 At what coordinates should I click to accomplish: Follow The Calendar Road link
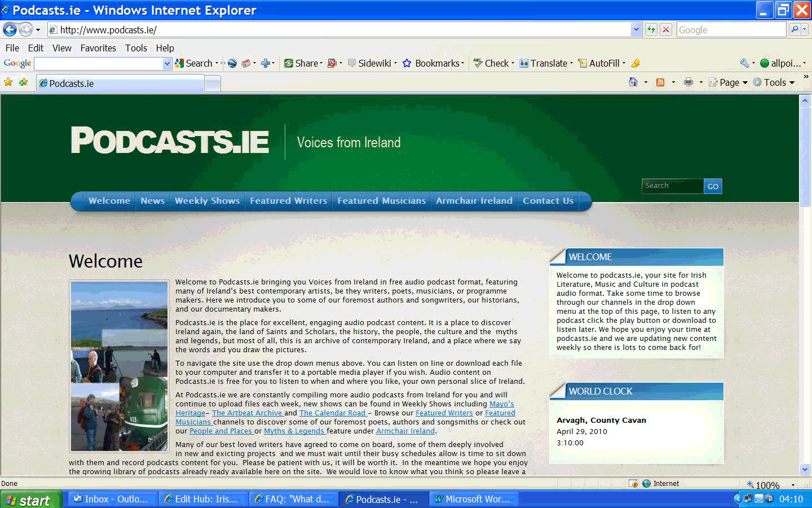pyautogui.click(x=333, y=413)
